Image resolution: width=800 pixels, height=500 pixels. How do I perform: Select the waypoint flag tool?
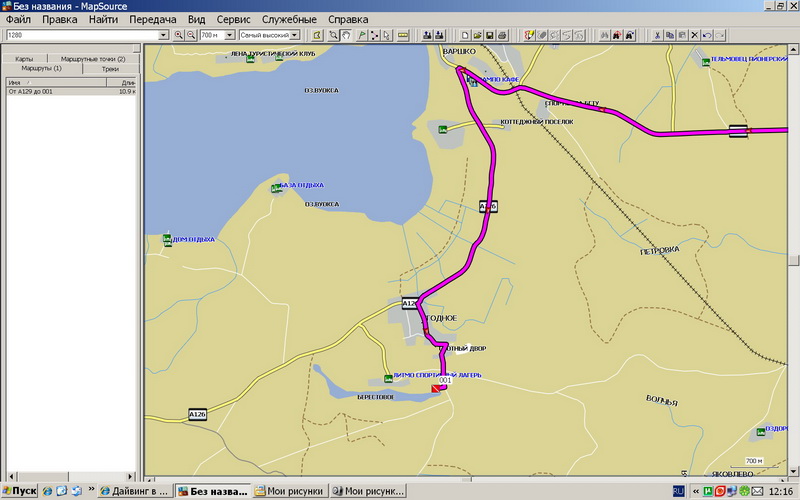click(x=361, y=35)
